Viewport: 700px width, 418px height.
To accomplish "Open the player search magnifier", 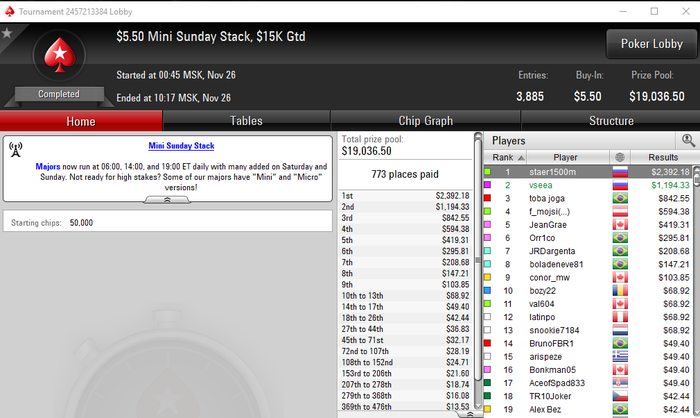I will pos(688,141).
